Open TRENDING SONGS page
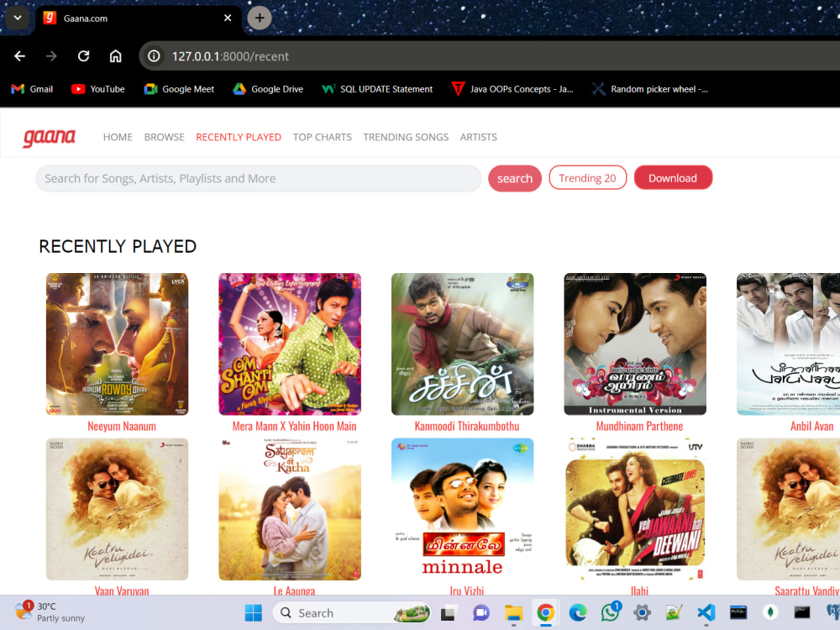Screen dimensions: 840x630 pyautogui.click(x=406, y=137)
